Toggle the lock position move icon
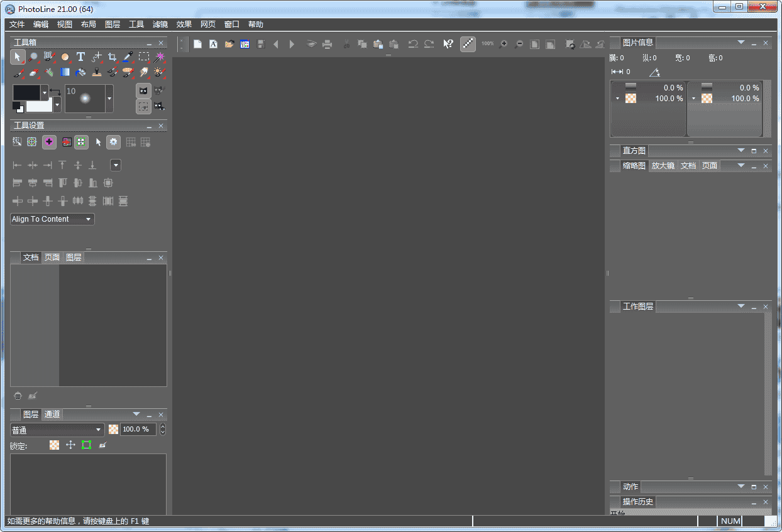 click(70, 445)
